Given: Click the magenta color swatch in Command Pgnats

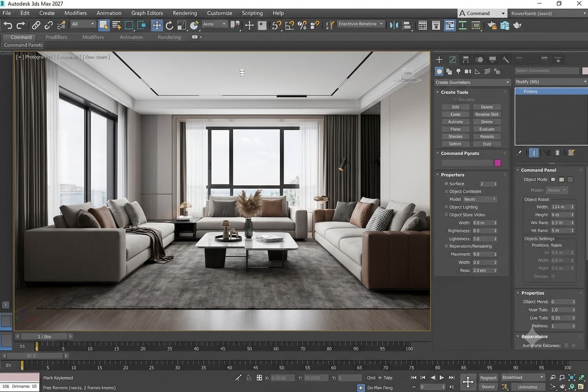Looking at the screenshot, I should (498, 163).
